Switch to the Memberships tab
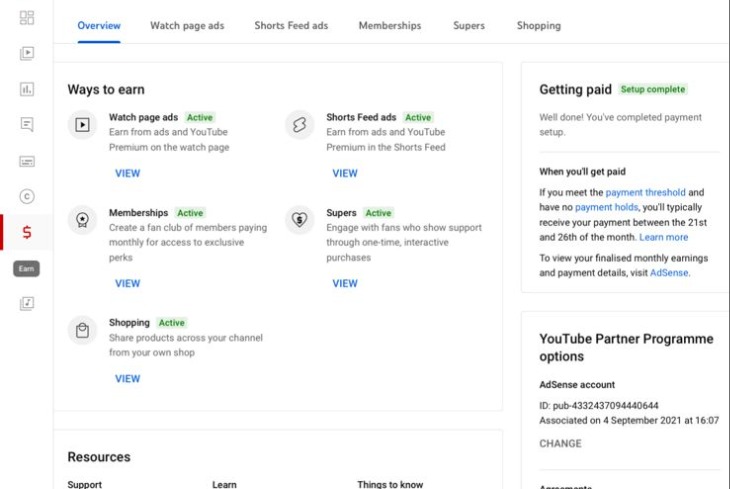Screen dimensions: 730x489 pyautogui.click(x=390, y=26)
